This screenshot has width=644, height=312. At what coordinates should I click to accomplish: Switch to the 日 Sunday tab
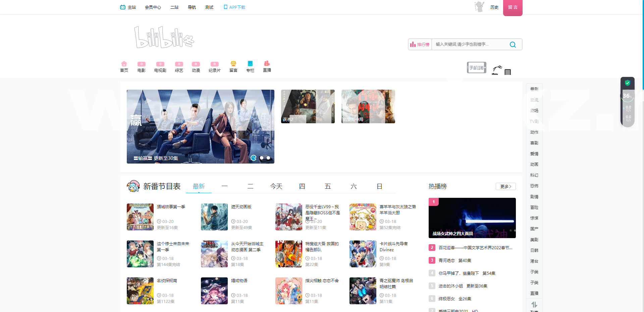click(380, 186)
